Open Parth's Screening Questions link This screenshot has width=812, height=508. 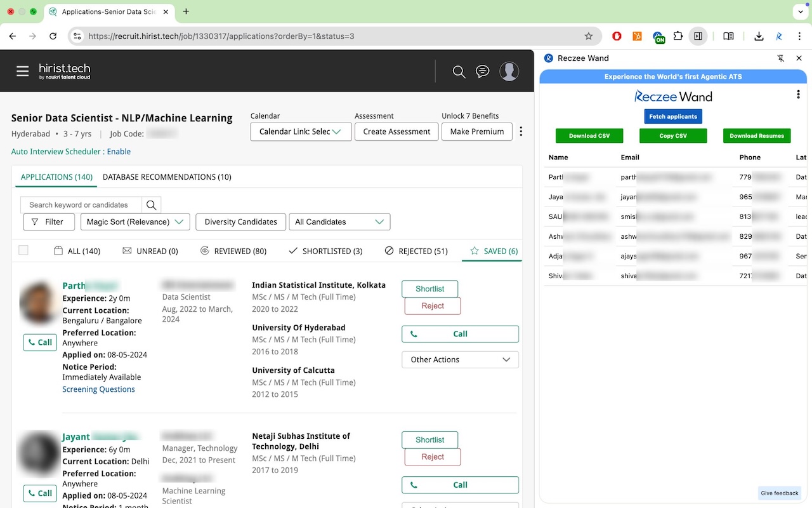(98, 389)
